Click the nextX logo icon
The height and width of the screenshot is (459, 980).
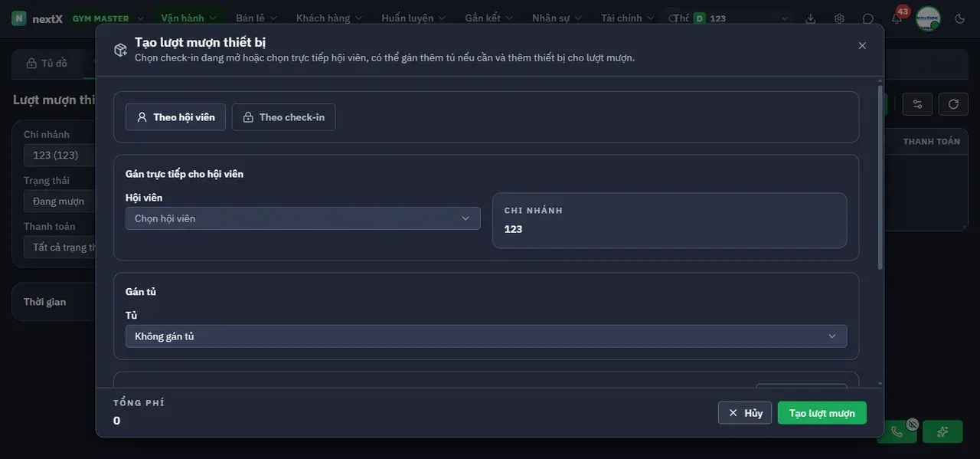click(19, 18)
